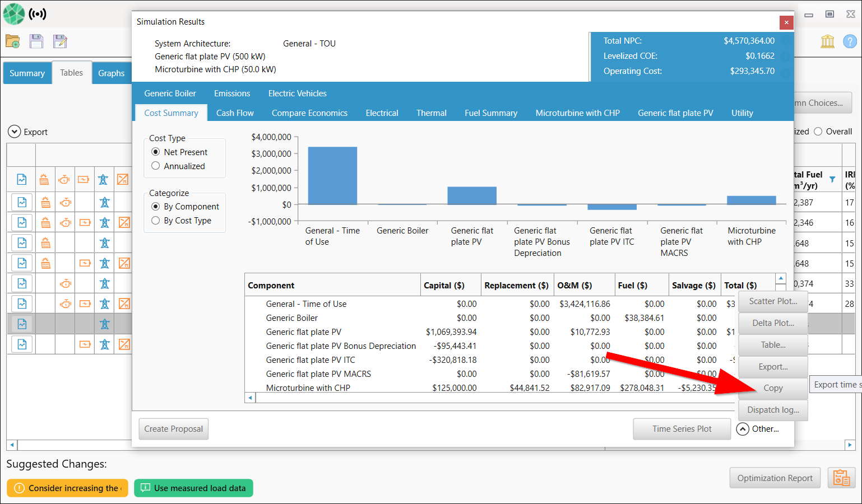Screen dimensions: 862x504
Task: Switch to the Cash Flow tab
Action: (235, 113)
